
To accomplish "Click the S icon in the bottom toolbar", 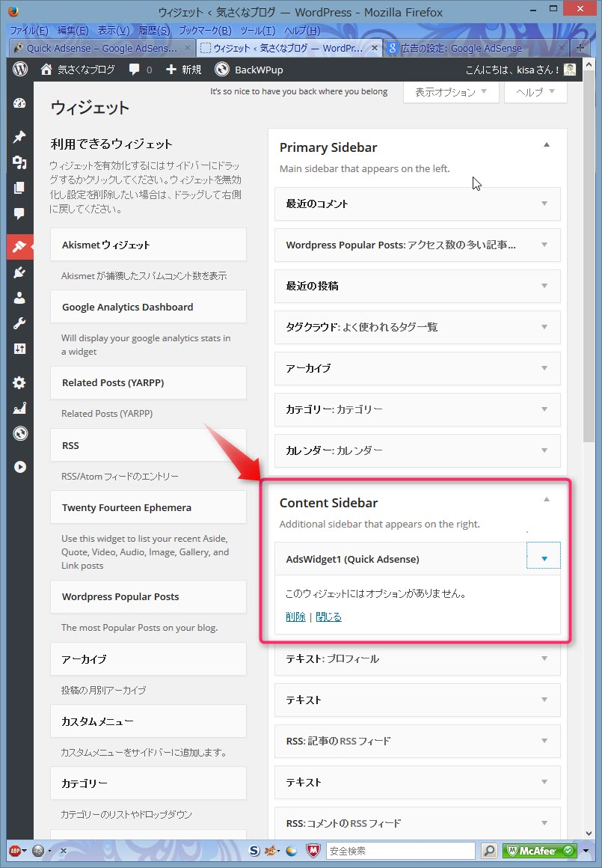I will click(x=254, y=850).
